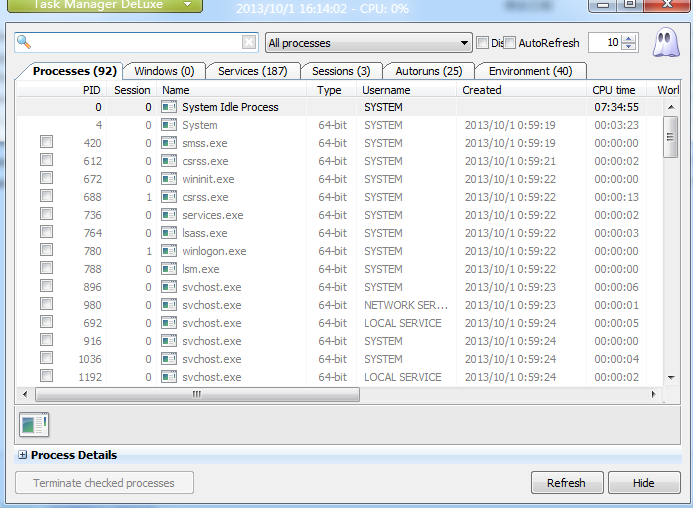Click svchost.exe icon for PID 896
The image size is (693, 508).
tap(169, 287)
